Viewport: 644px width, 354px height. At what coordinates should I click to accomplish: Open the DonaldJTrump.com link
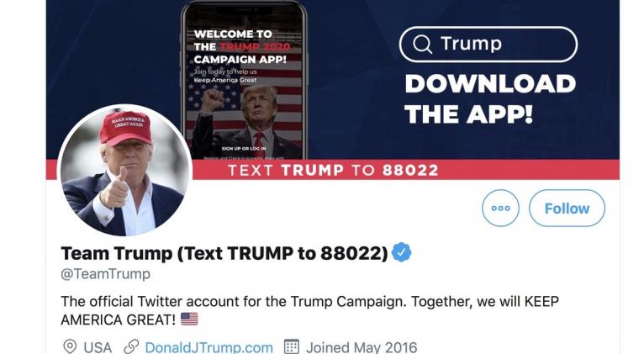209,347
